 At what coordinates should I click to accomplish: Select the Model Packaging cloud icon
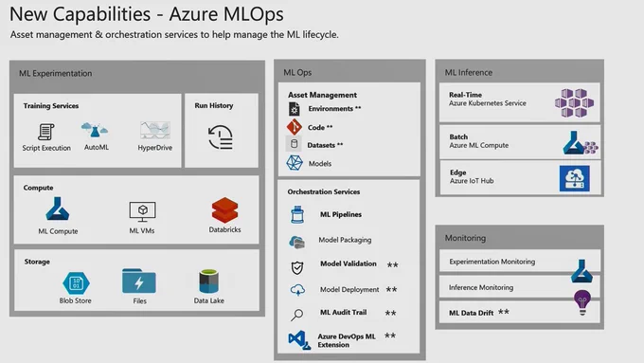[297, 242]
